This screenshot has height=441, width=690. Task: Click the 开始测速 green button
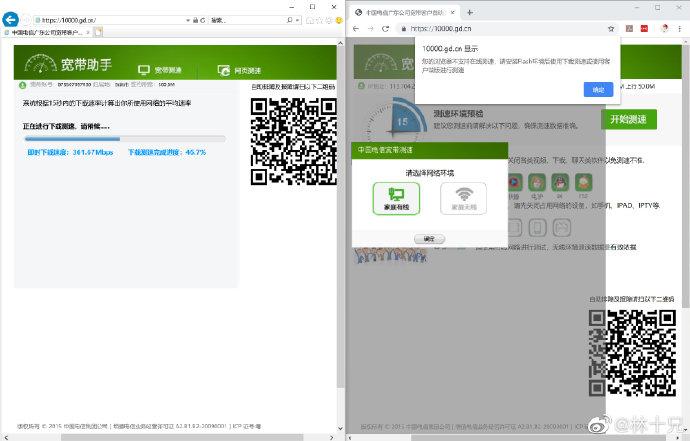pyautogui.click(x=628, y=119)
